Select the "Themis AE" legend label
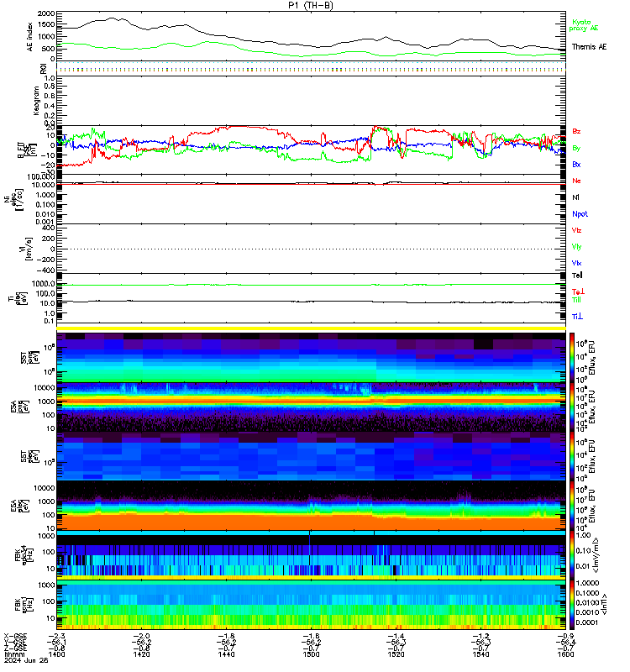The height and width of the screenshot is (672, 630). coord(590,47)
